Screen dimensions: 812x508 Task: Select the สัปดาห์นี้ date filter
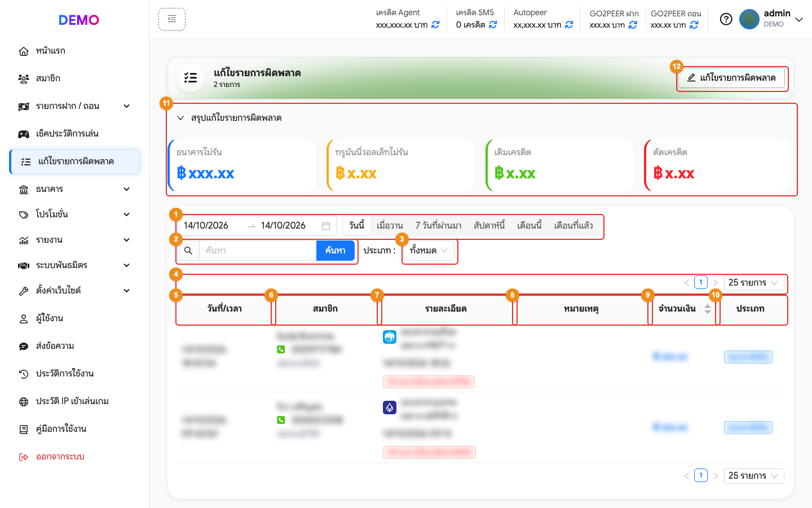tap(489, 226)
